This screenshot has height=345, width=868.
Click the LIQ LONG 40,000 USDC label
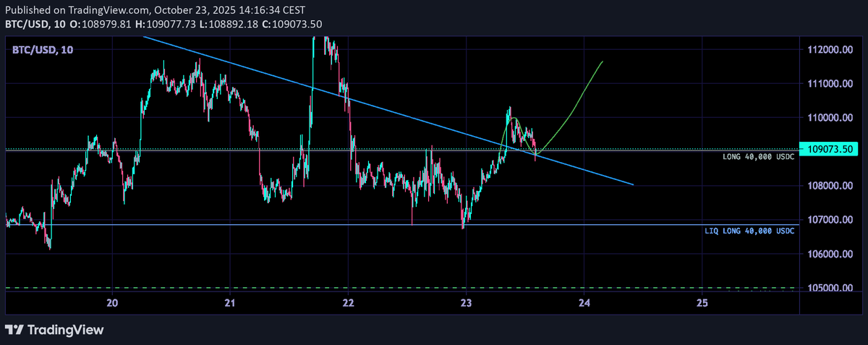click(749, 231)
